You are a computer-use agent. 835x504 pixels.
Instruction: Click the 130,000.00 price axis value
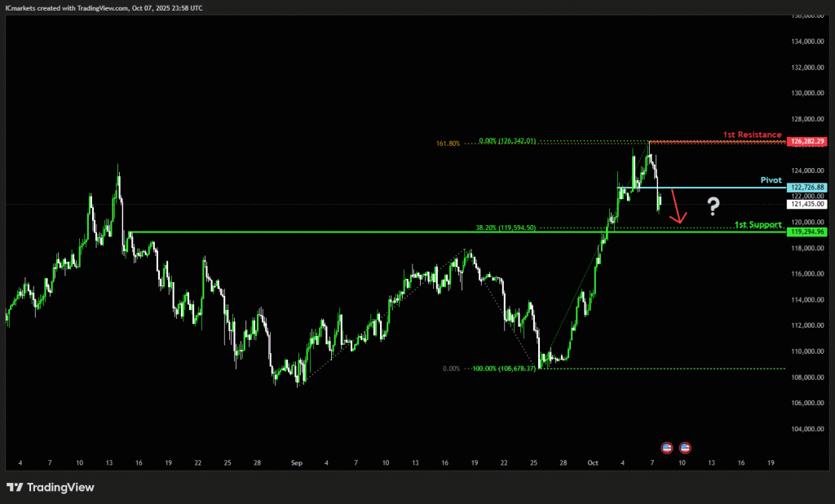tap(807, 93)
